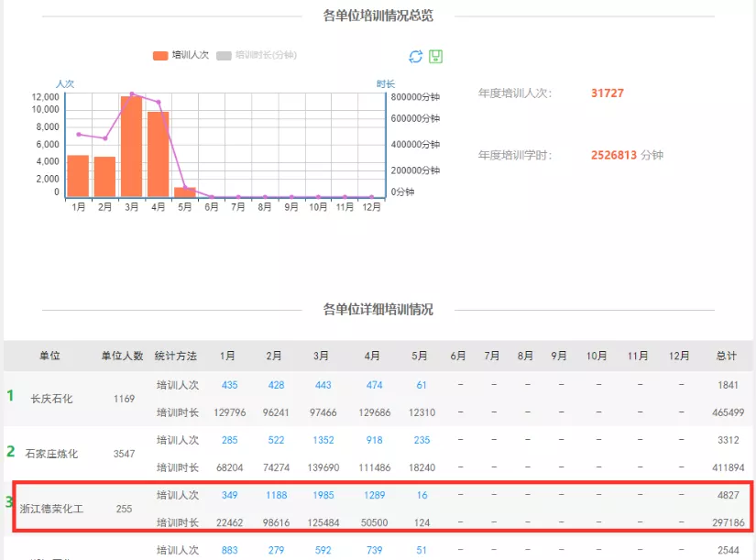This screenshot has width=756, height=560.
Task: Open 长庆石化 January count 435
Action: (x=229, y=385)
